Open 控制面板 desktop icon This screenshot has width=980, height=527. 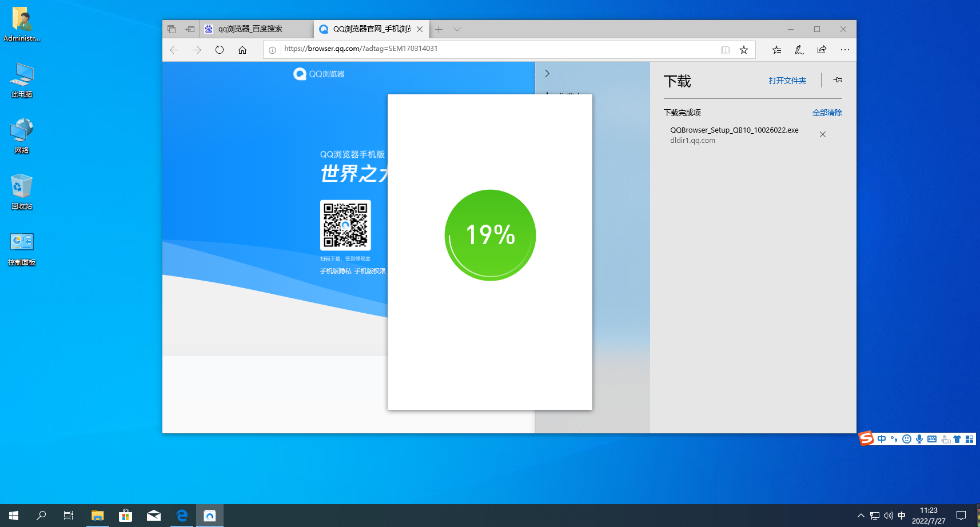click(22, 249)
